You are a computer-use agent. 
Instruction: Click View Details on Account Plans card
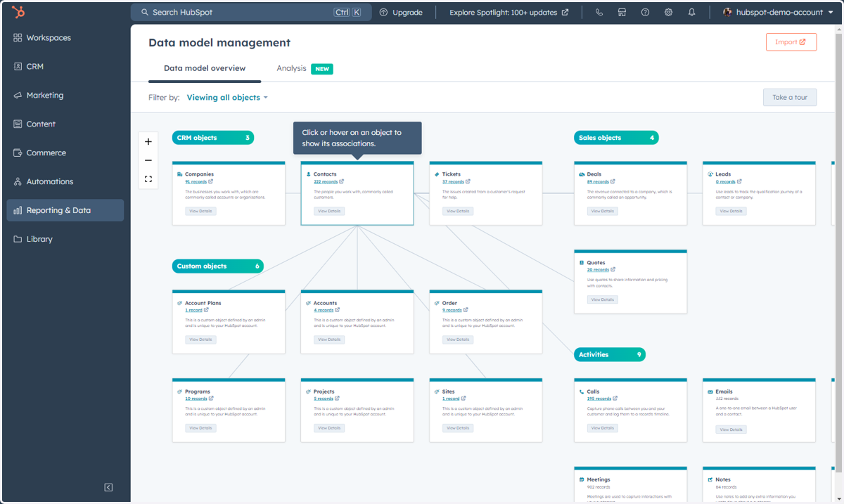200,340
